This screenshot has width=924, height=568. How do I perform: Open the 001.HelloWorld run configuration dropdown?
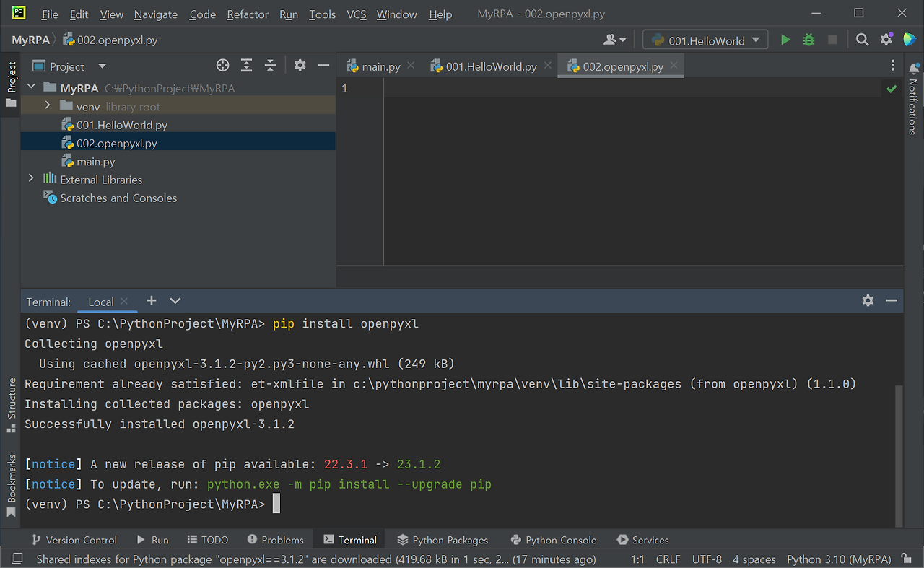coord(706,40)
